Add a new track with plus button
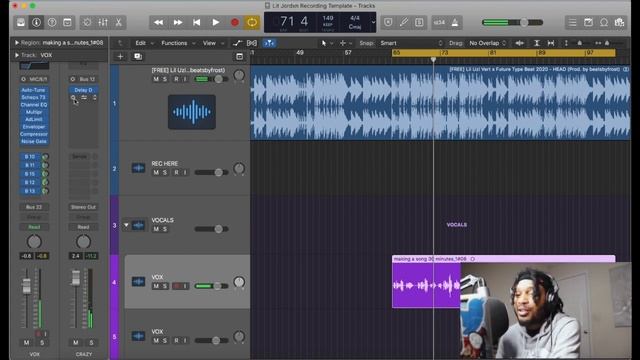The width and height of the screenshot is (640, 360). tap(120, 56)
